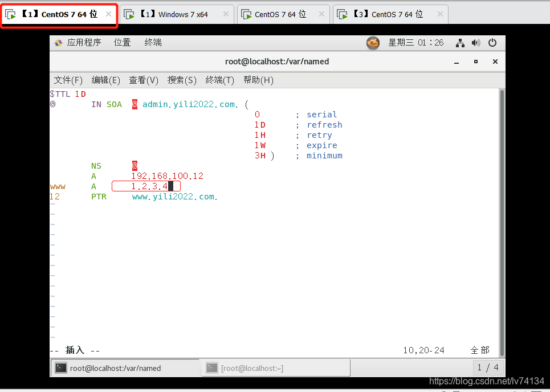Click the word serial
Viewport: 550px width, 392px height.
click(x=321, y=115)
